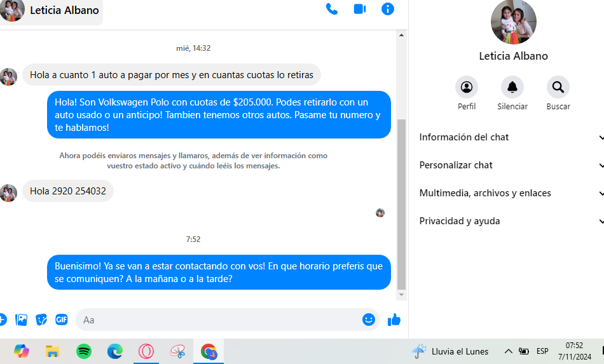This screenshot has height=364, width=604.
Task: Open the Perfil button in side panel
Action: [x=467, y=87]
